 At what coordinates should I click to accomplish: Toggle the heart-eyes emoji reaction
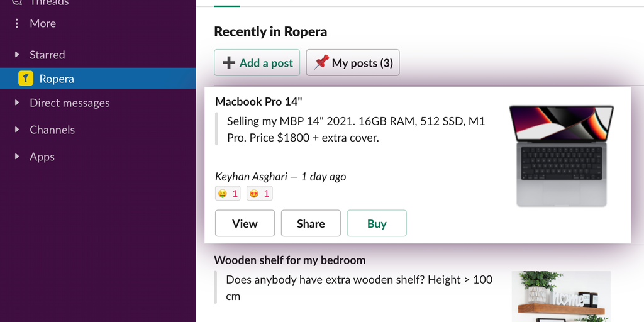[259, 194]
